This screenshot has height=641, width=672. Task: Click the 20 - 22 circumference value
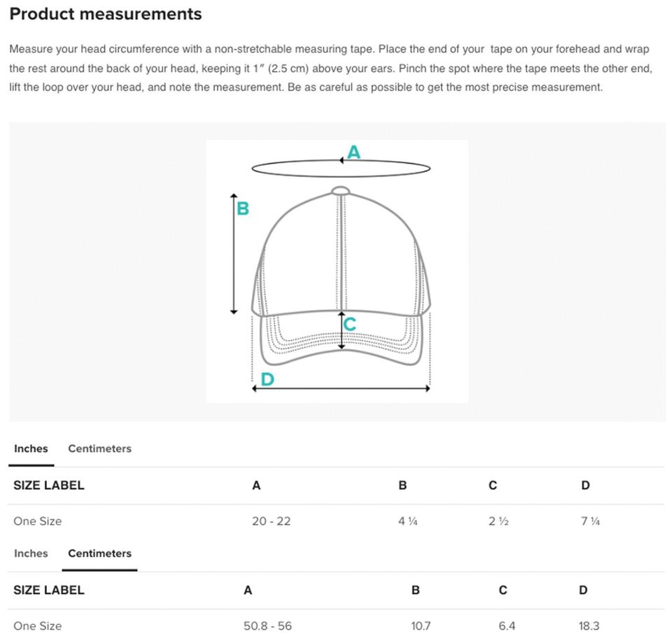coord(271,521)
